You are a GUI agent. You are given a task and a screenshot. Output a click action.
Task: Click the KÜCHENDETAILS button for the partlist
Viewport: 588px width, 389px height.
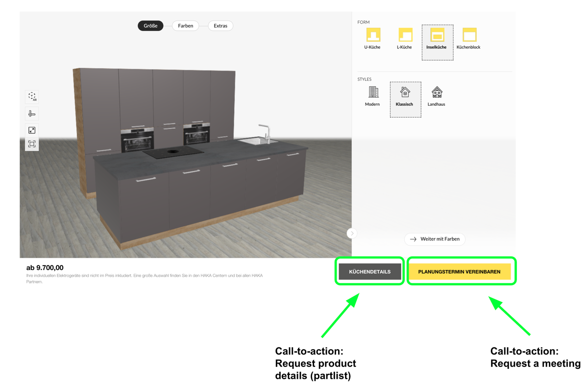(x=369, y=271)
